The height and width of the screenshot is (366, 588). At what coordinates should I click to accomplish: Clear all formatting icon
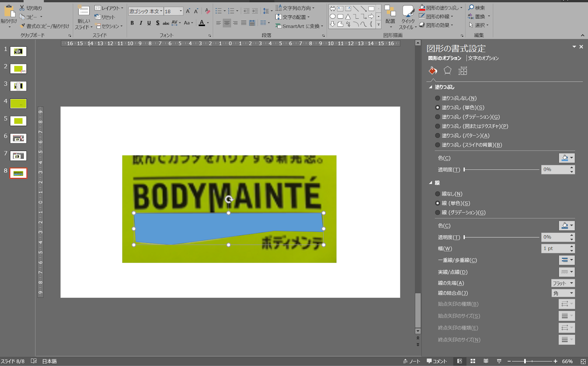[207, 11]
